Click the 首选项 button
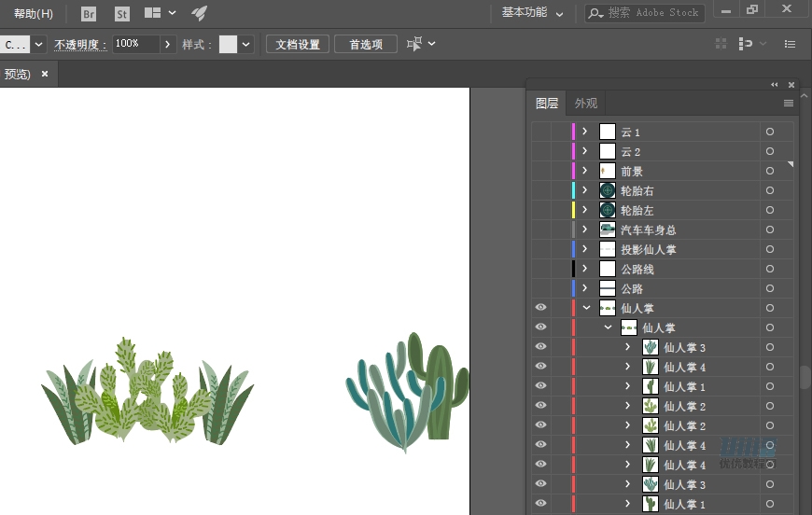812x515 pixels. 366,45
